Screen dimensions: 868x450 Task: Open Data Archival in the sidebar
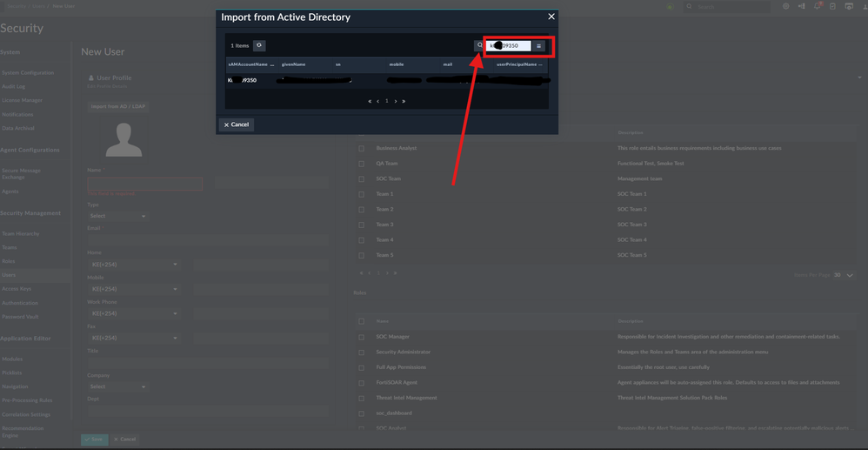tap(17, 129)
